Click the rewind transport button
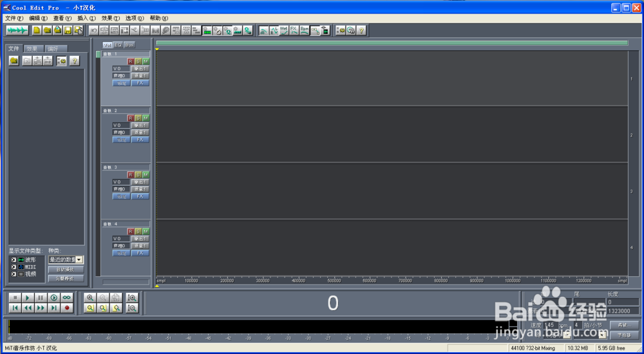 click(28, 308)
